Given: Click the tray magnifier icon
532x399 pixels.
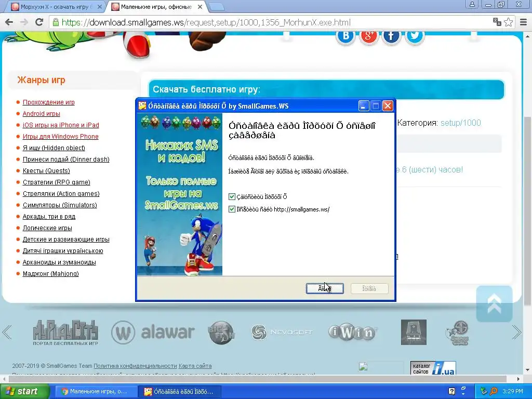Looking at the screenshot, I should (x=494, y=391).
